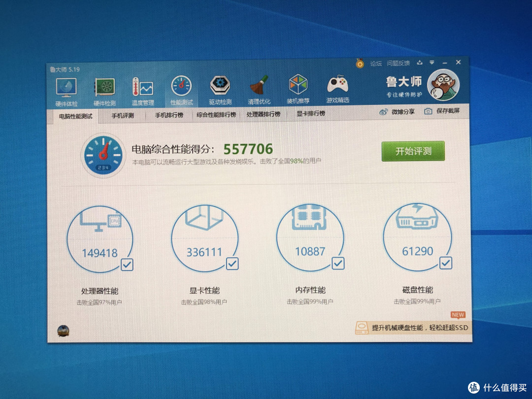Toggle the 磁盘性能 checkbox
Screen dimensions: 532x399
point(446,263)
